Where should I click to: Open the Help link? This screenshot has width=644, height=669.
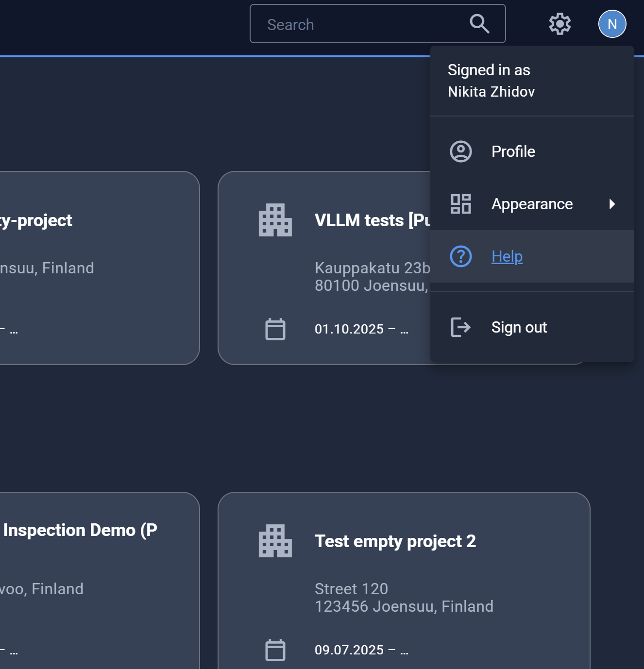(507, 256)
